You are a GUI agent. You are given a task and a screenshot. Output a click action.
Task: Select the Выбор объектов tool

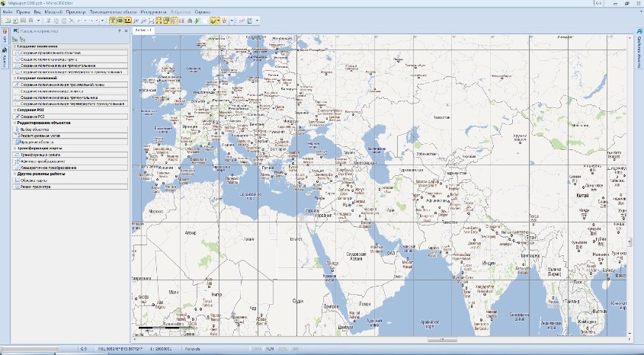(x=70, y=130)
